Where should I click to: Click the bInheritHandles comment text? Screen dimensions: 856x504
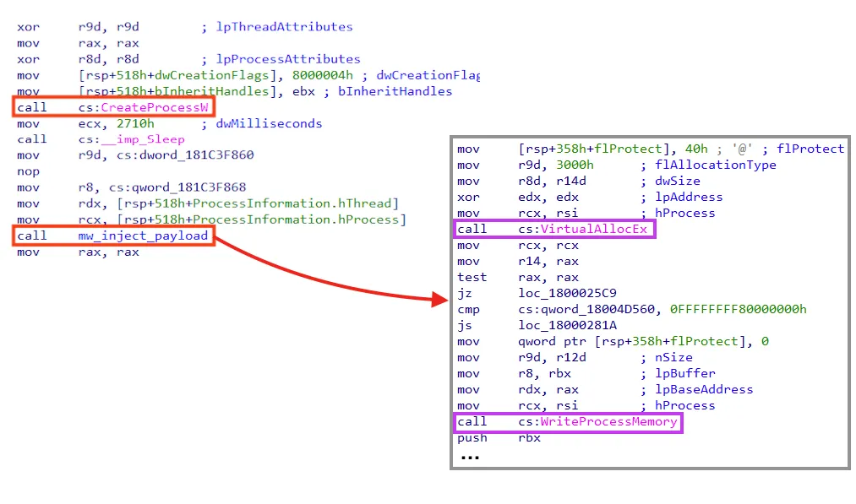395,92
